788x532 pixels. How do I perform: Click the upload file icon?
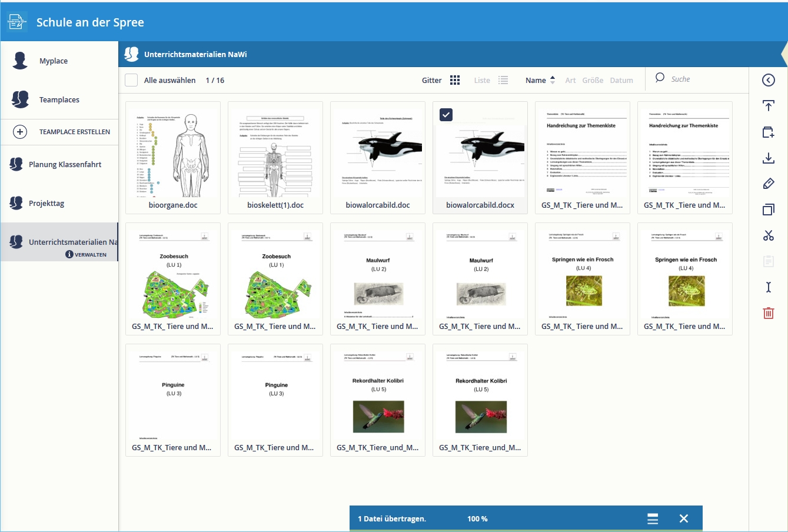click(x=768, y=106)
